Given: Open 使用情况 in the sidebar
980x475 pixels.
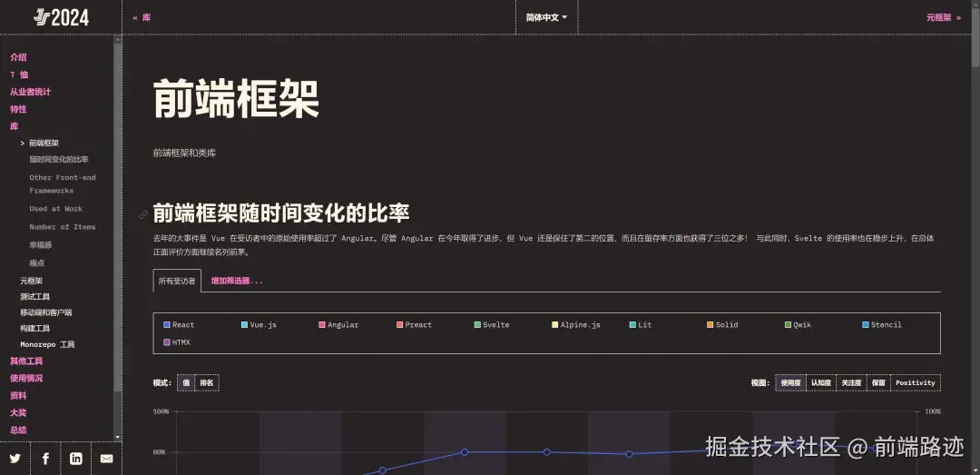Looking at the screenshot, I should coord(26,378).
